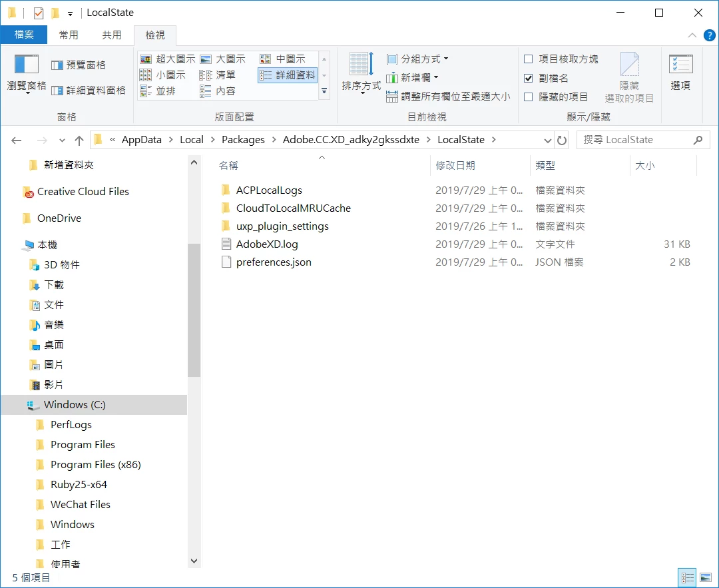Screen dimensions: 719x588
Task: Choose the 並排 tiles layout
Action: pyautogui.click(x=158, y=91)
